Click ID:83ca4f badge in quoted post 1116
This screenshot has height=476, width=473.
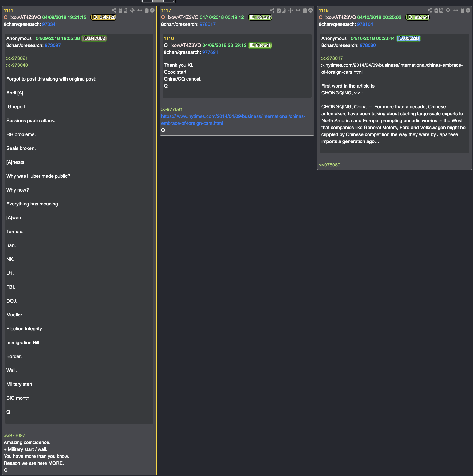[260, 45]
